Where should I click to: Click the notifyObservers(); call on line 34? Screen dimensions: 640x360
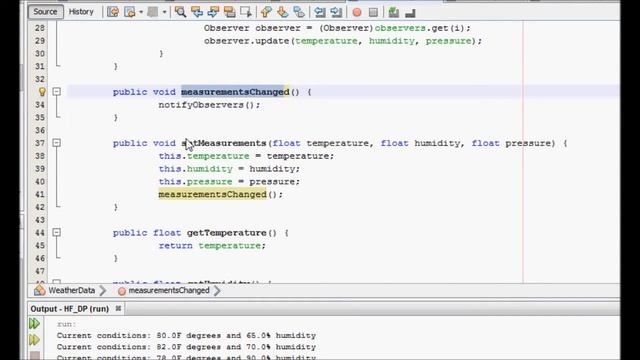point(209,105)
